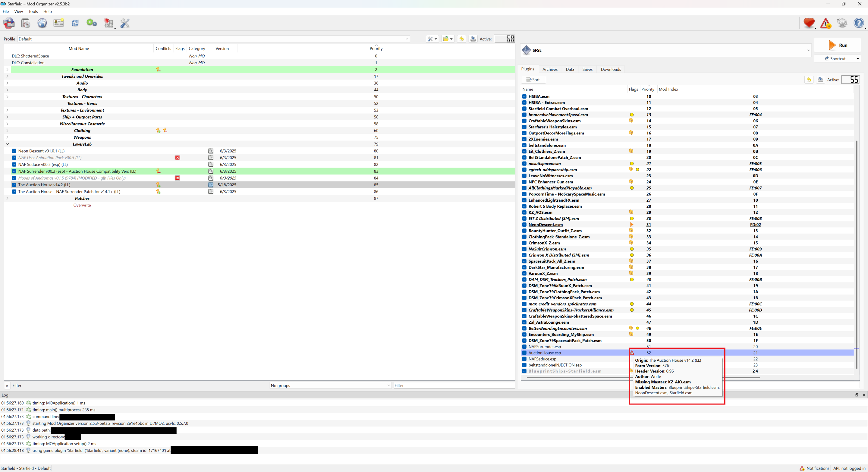The width and height of the screenshot is (868, 472).
Task: Open Settings wrench and screwdriver icon
Action: coord(125,23)
